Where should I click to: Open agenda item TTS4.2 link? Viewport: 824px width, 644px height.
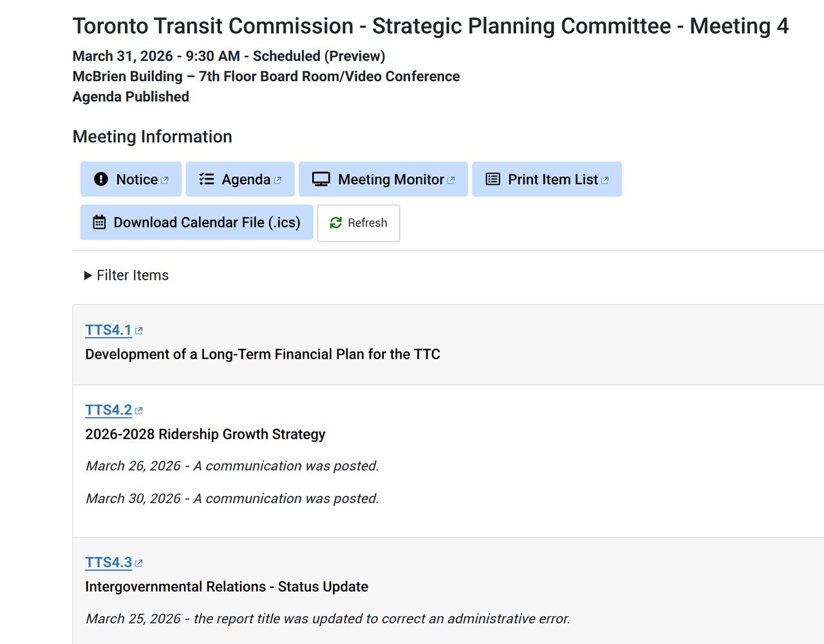tap(108, 410)
